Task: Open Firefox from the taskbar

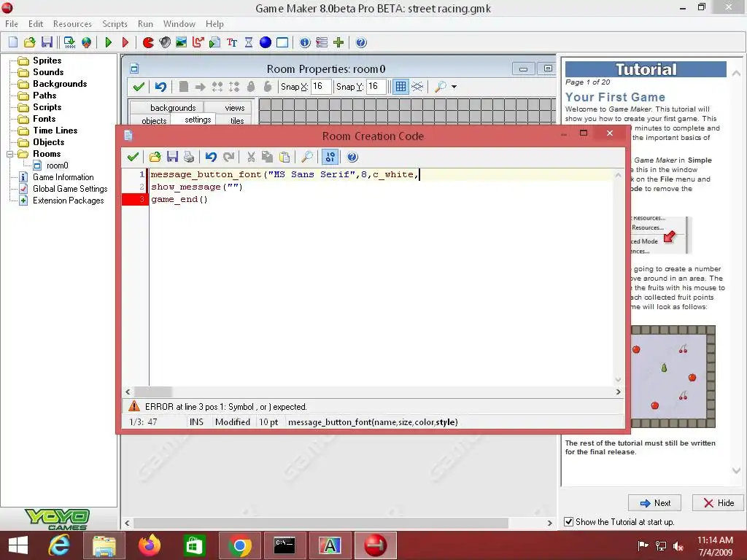Action: click(149, 545)
